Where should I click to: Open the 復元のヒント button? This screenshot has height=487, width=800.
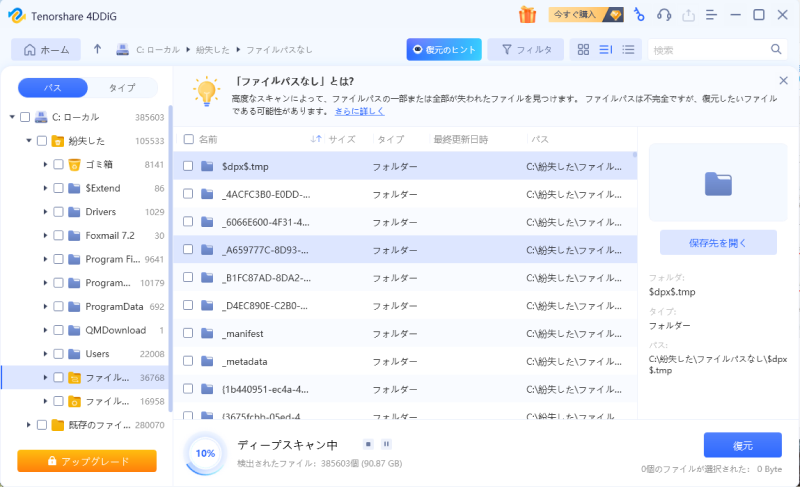click(444, 49)
